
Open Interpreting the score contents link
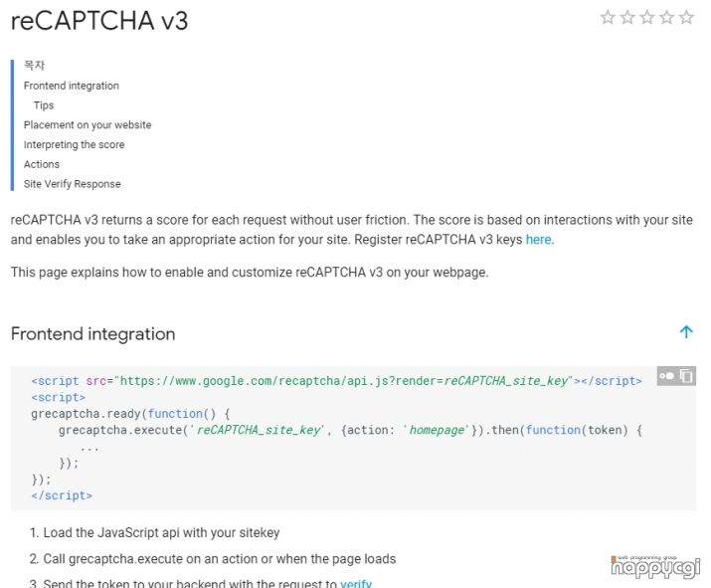(74, 144)
